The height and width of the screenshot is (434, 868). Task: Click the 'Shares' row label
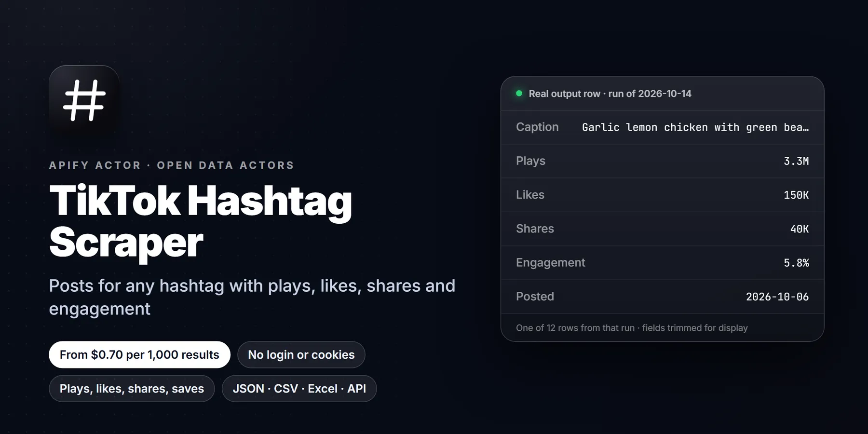pos(535,229)
